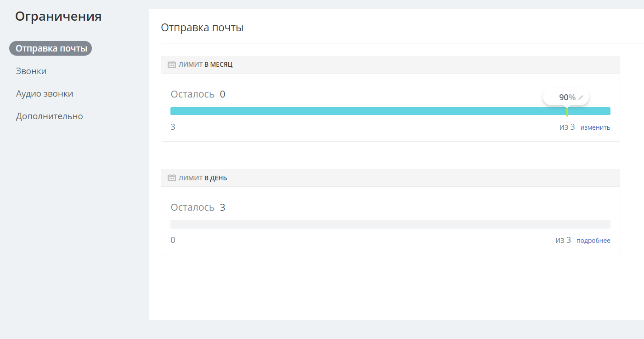This screenshot has width=644, height=339.
Task: Open the «Звонки» sidebar section
Action: (x=31, y=71)
